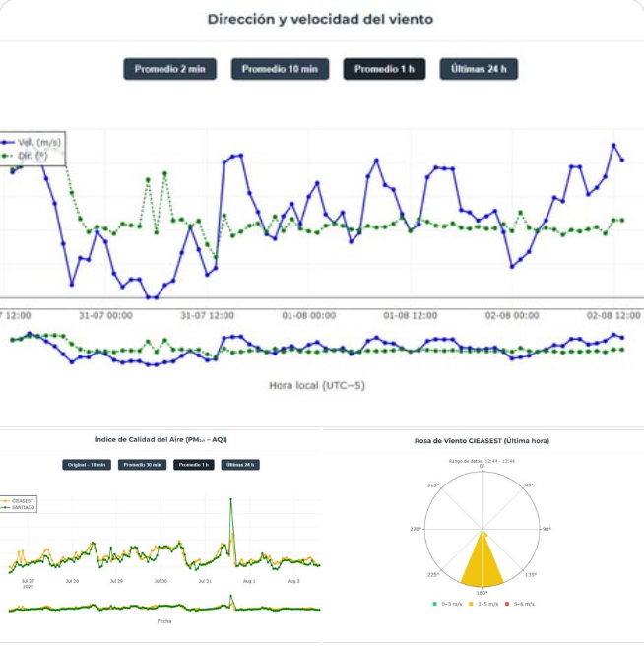Select Original – 10 min air quality button

[86, 465]
